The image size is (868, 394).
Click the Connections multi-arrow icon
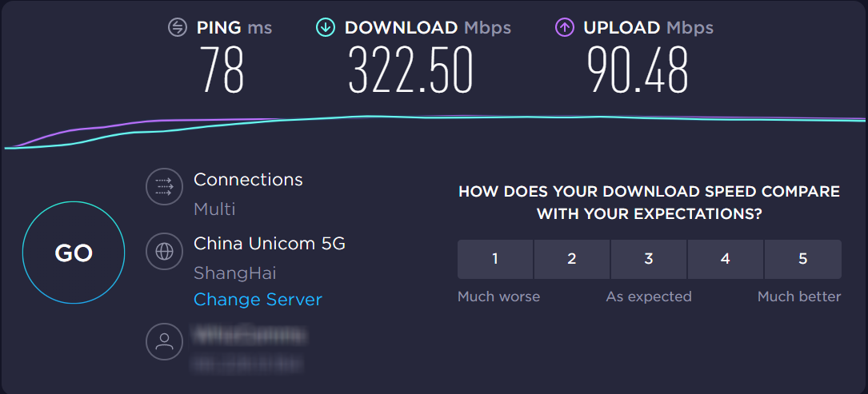point(164,188)
